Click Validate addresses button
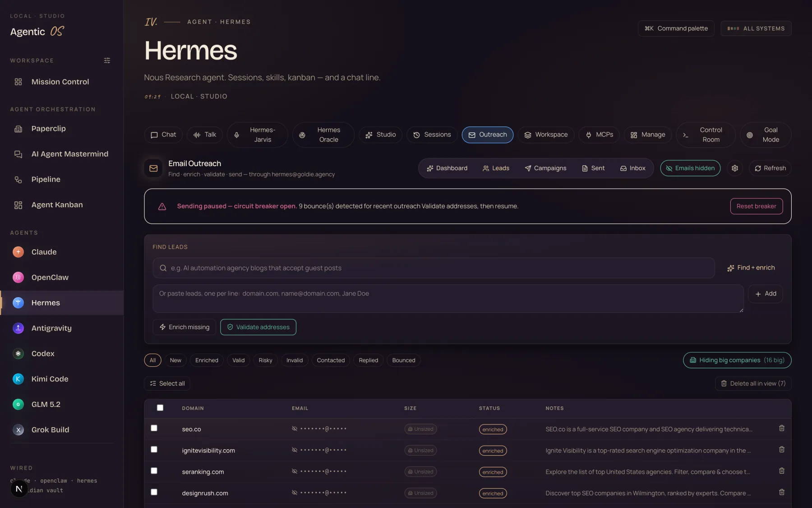The image size is (812, 508). 258,327
